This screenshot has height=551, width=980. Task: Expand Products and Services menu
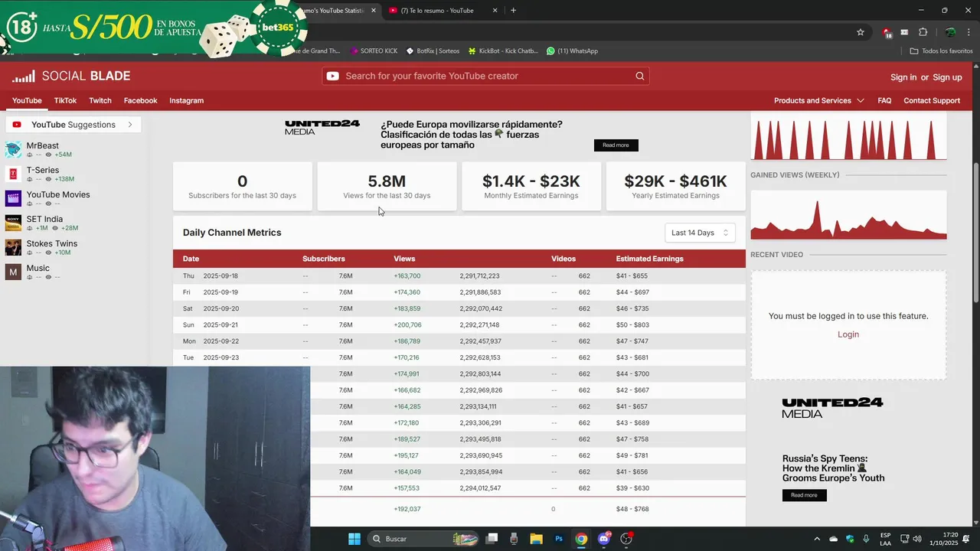coord(818,100)
